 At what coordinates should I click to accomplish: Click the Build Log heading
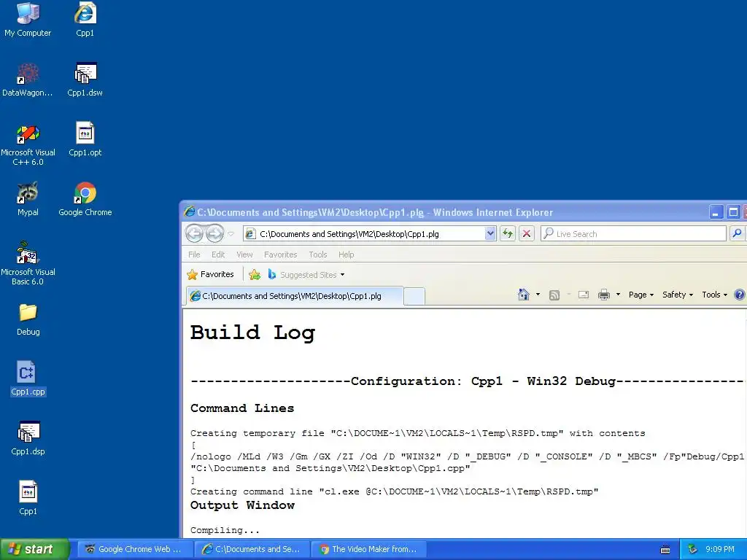pos(252,332)
